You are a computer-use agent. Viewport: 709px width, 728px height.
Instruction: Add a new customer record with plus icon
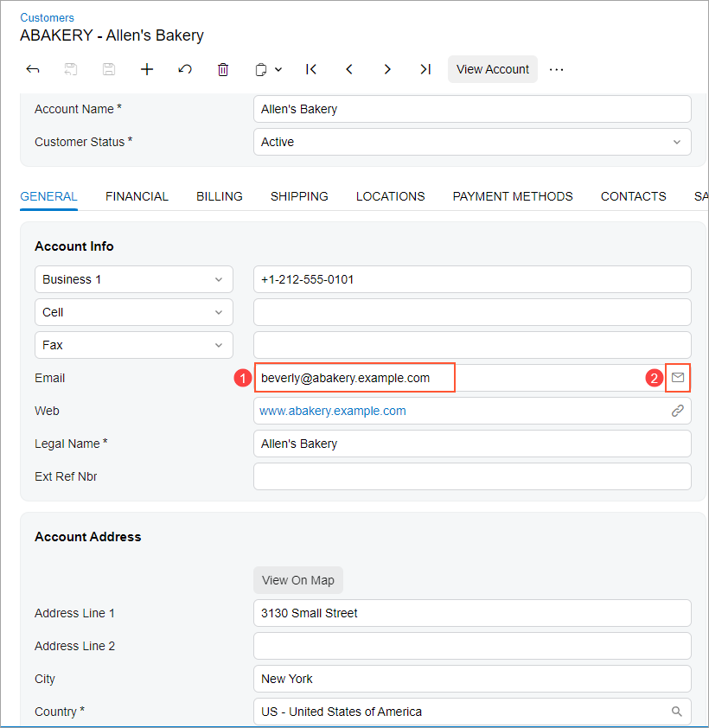click(147, 69)
